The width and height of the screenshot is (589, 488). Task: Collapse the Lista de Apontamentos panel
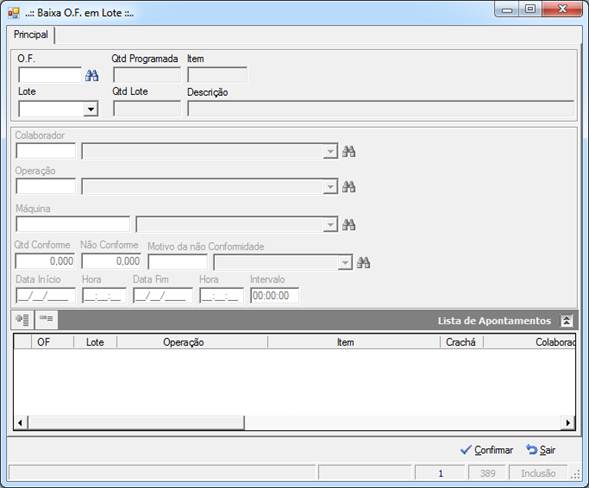(x=566, y=321)
